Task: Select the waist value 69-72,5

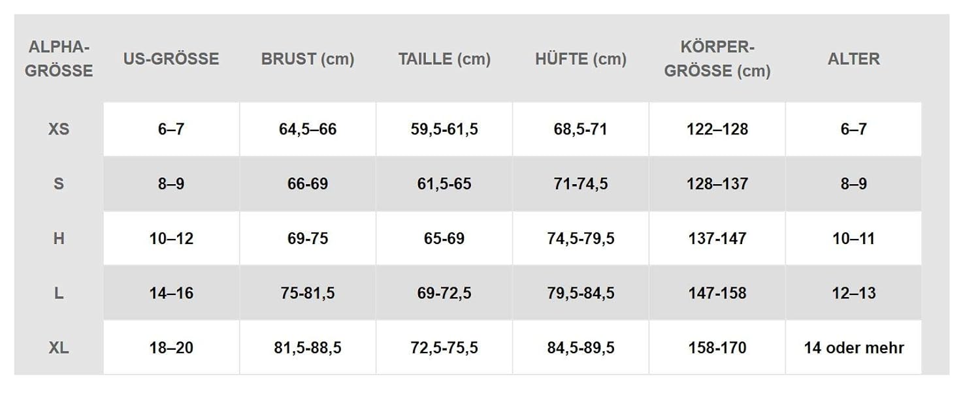Action: (444, 293)
